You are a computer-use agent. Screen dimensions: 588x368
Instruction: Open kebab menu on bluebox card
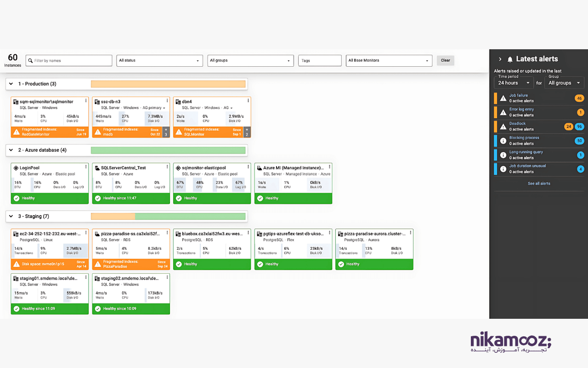(248, 233)
